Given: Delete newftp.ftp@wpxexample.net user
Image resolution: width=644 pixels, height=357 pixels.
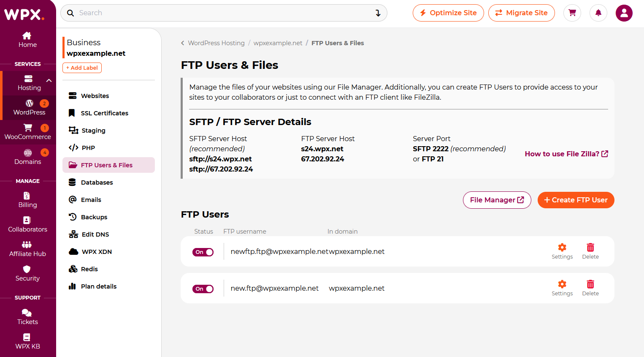Looking at the screenshot, I should click(590, 251).
